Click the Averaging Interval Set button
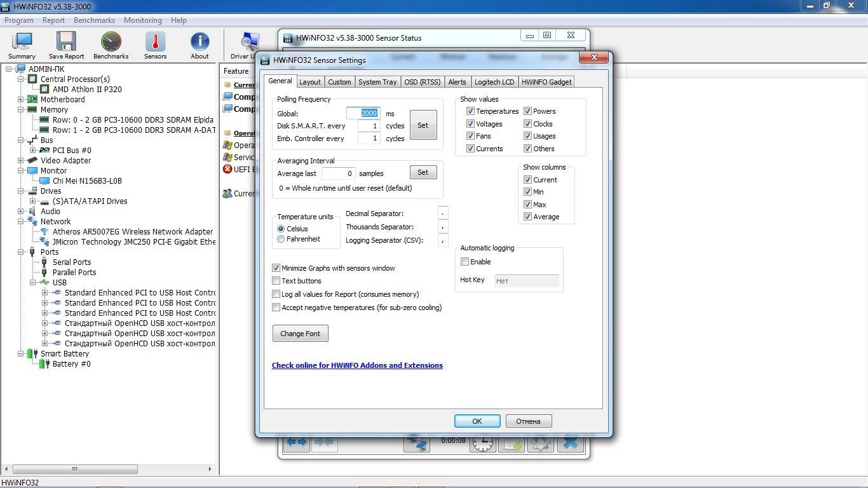Image resolution: width=868 pixels, height=488 pixels. 423,172
